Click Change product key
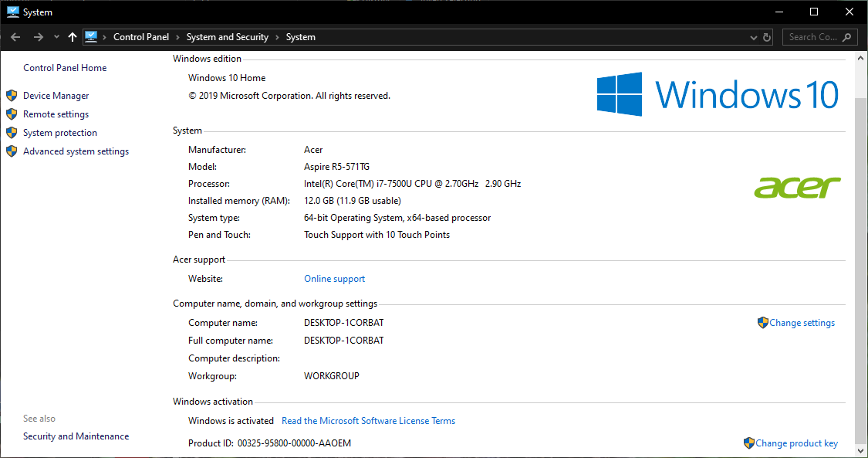This screenshot has width=868, height=458. tap(796, 443)
